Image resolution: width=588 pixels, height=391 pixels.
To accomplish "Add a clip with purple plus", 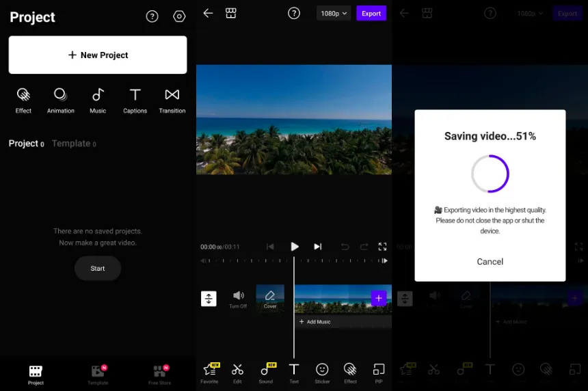I will click(x=379, y=299).
